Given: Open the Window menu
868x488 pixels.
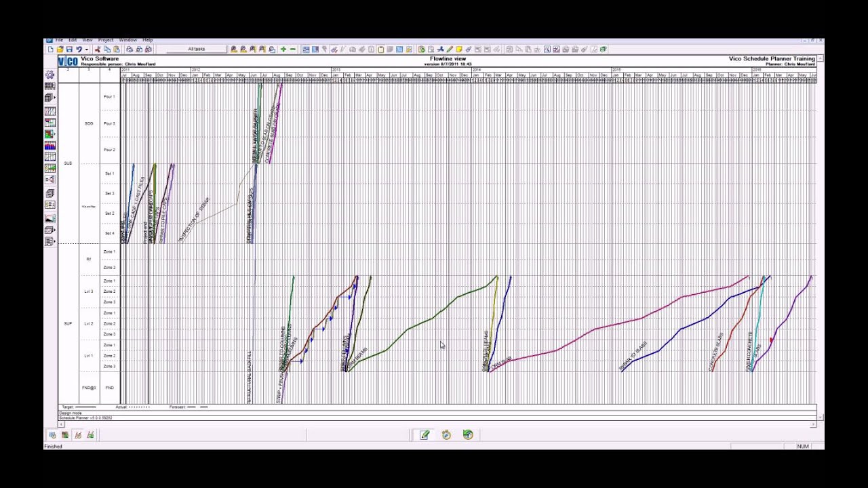Looking at the screenshot, I should point(127,40).
